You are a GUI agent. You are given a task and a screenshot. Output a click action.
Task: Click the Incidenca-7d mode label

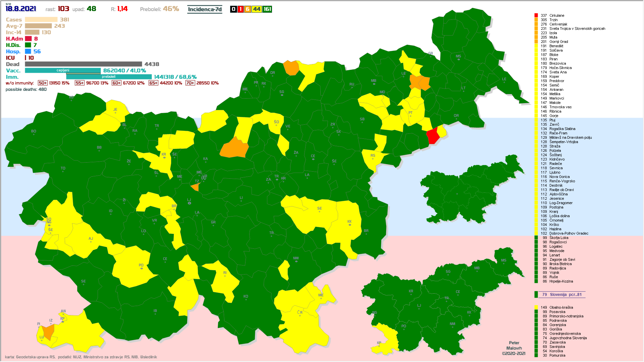(205, 9)
